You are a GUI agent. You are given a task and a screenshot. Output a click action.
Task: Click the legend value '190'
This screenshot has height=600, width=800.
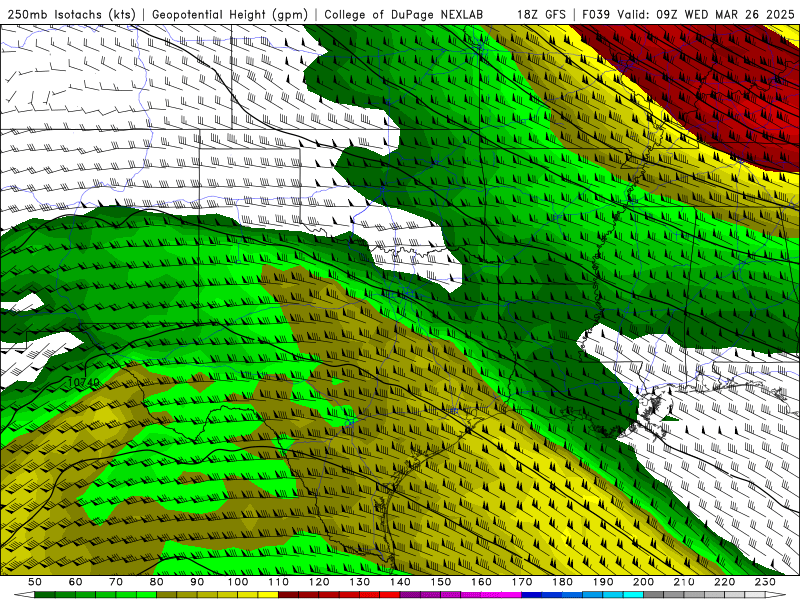pyautogui.click(x=603, y=582)
